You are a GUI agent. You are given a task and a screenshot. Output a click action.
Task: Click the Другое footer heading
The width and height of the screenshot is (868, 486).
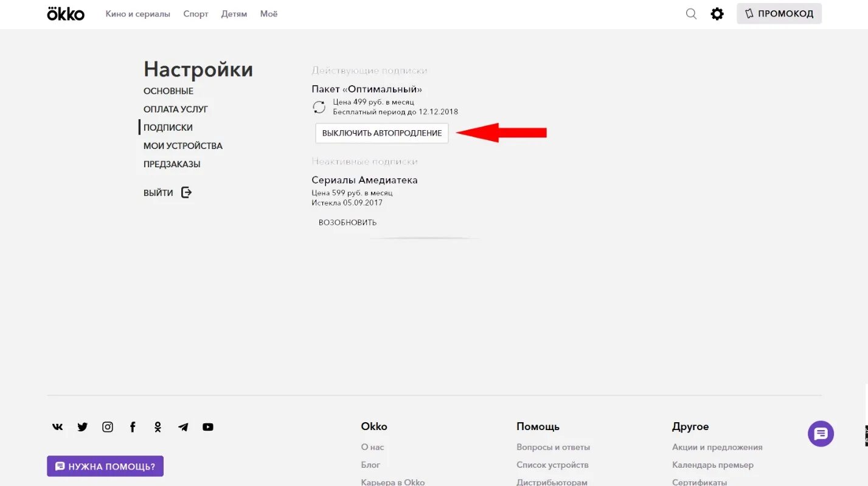click(690, 426)
